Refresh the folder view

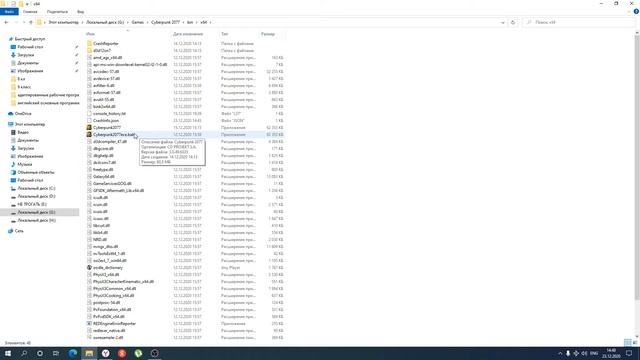(513, 22)
